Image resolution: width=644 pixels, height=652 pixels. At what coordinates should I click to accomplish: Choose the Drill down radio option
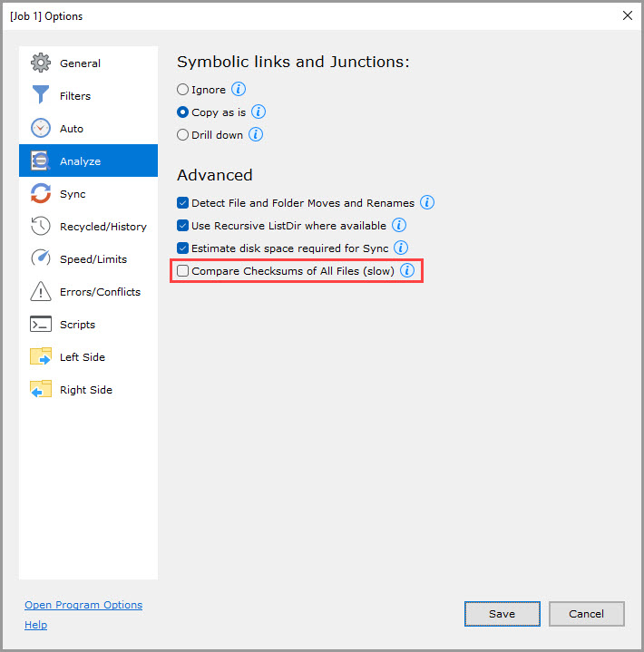183,135
